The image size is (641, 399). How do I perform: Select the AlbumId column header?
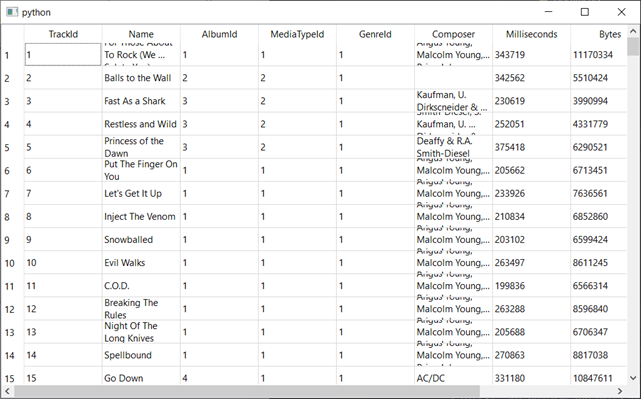click(x=219, y=34)
